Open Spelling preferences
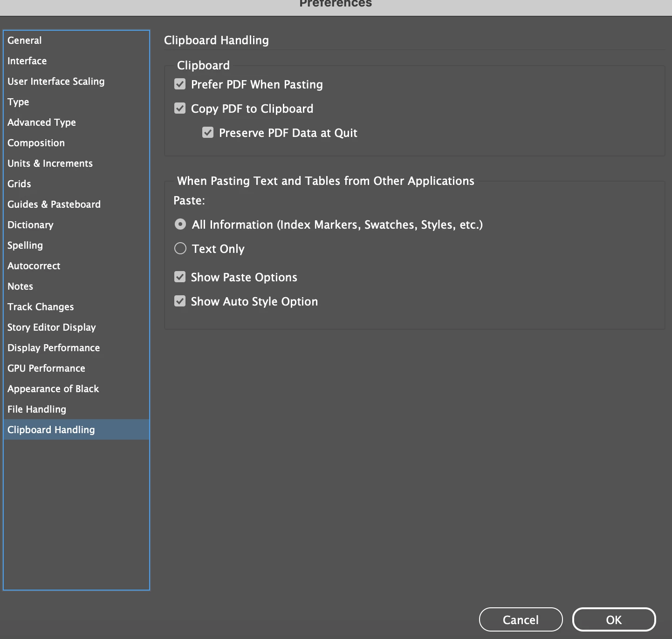The width and height of the screenshot is (672, 639). click(x=76, y=245)
